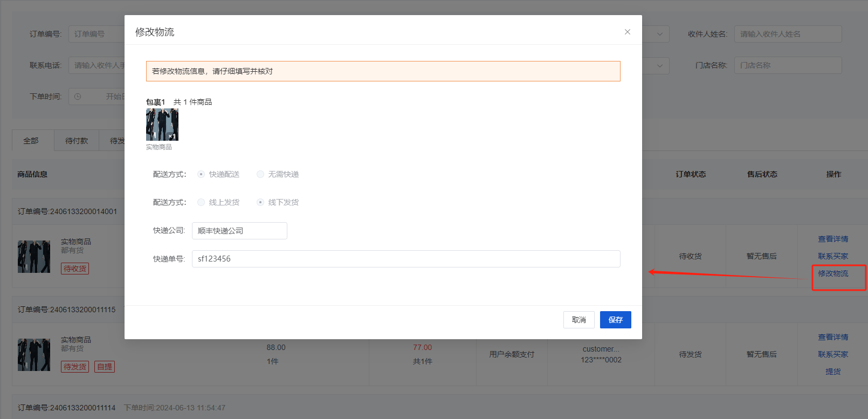Click the red 待收货 tag on first order
This screenshot has width=868, height=419.
pyautogui.click(x=75, y=269)
